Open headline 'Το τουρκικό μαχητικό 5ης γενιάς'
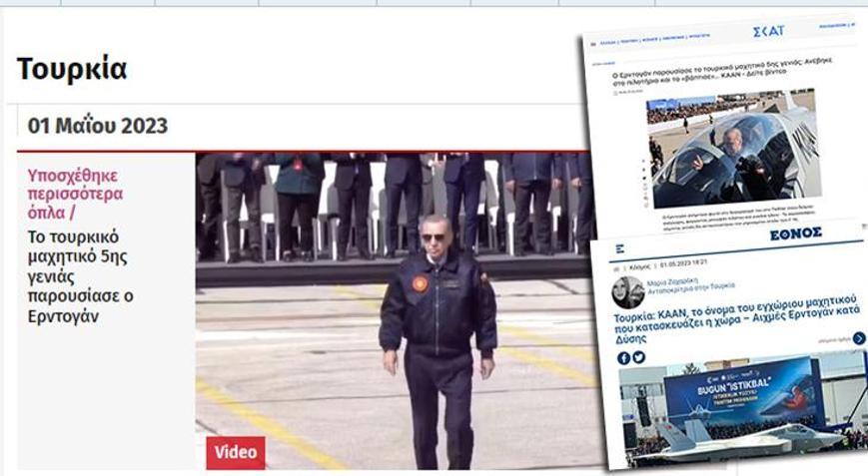 tap(81, 276)
